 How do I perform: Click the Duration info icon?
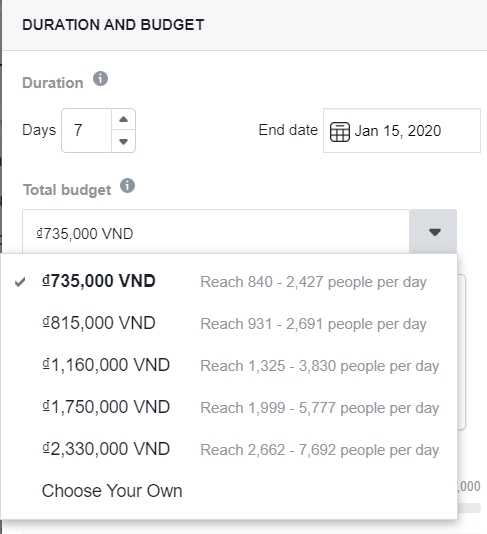pos(100,79)
